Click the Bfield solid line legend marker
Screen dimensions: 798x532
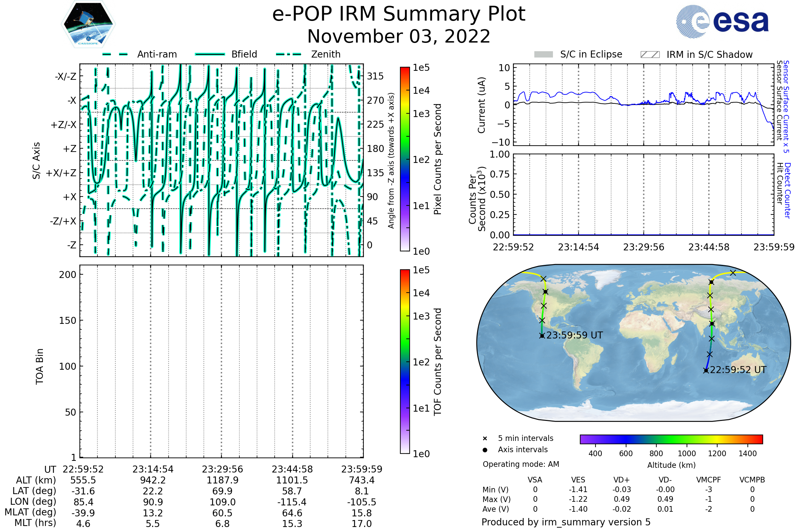(x=210, y=54)
